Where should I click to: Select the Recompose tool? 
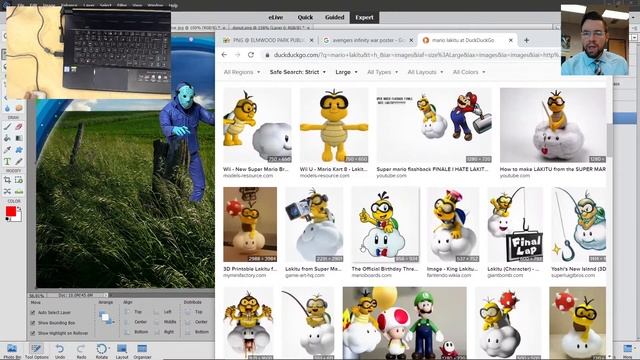19,180
